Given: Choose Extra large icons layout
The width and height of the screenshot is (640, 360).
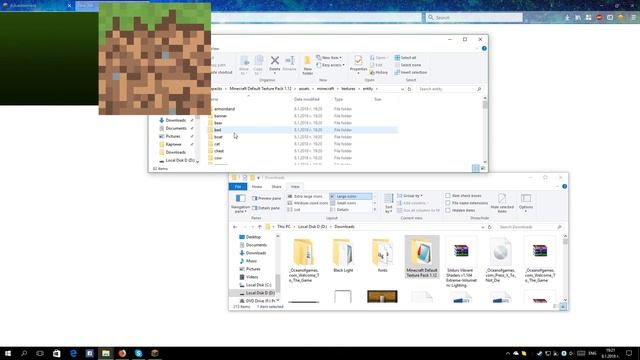Looking at the screenshot, I should pyautogui.click(x=307, y=196).
